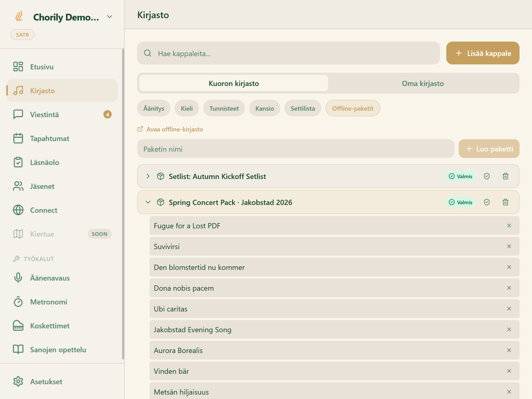Viewport: 532px width, 399px height.
Task: Click the sidebar vertical scrollbar
Action: pyautogui.click(x=123, y=204)
